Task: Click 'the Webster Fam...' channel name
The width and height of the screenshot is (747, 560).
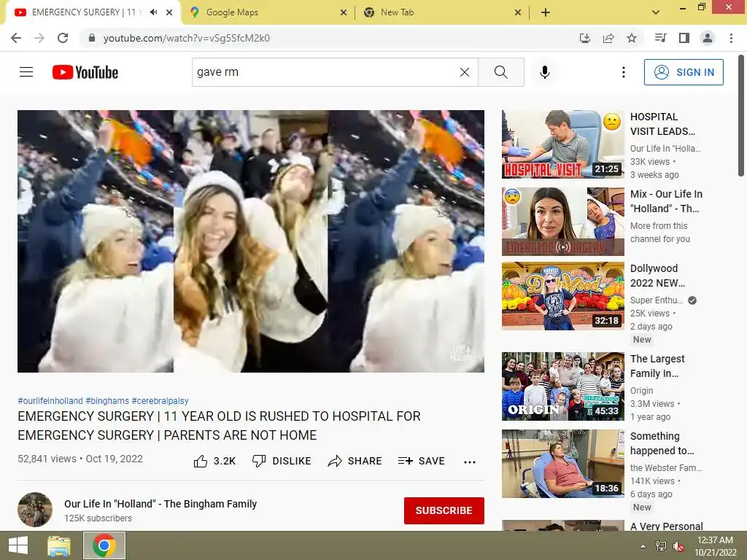Action: (x=666, y=467)
